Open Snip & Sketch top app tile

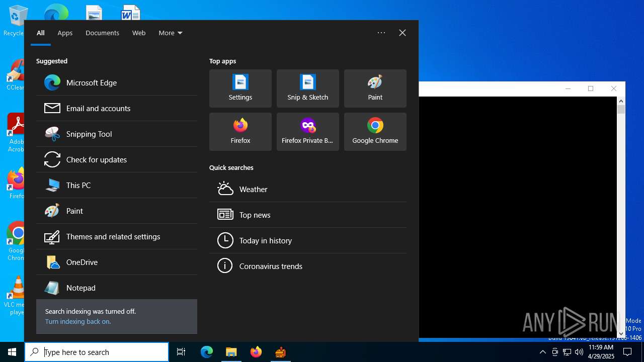[308, 88]
